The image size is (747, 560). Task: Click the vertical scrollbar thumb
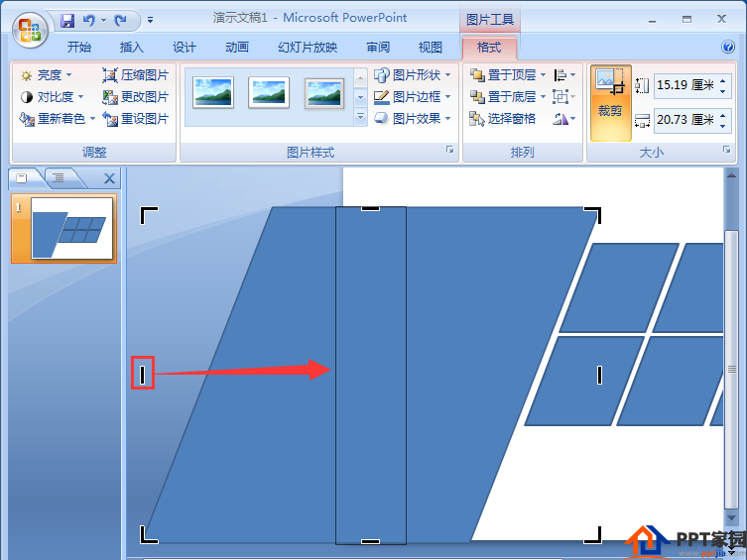(731, 370)
